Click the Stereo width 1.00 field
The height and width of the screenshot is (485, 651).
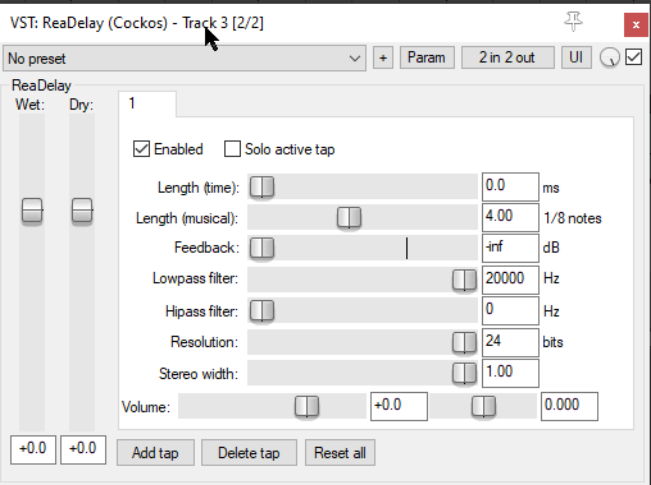pos(510,373)
